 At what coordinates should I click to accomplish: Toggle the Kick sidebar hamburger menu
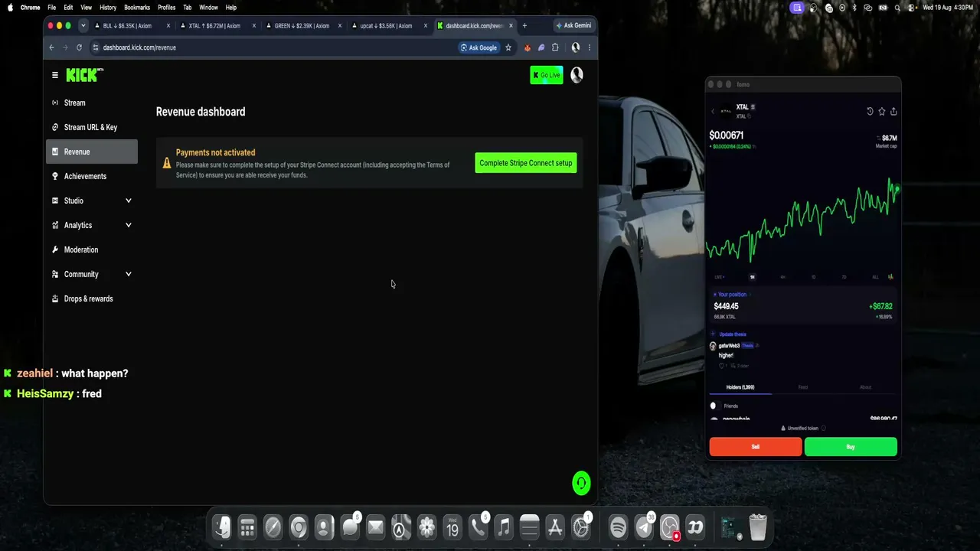coord(55,75)
